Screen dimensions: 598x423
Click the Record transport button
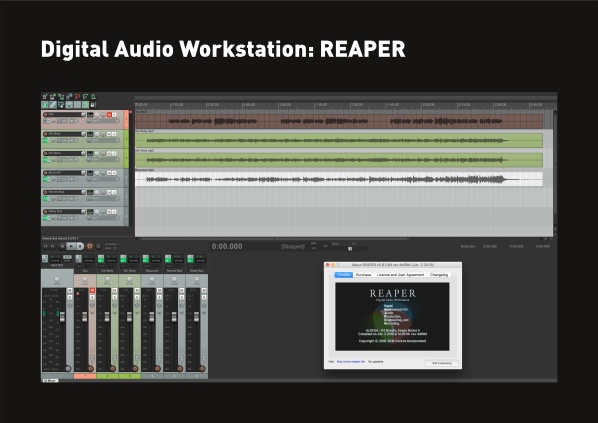[90, 246]
